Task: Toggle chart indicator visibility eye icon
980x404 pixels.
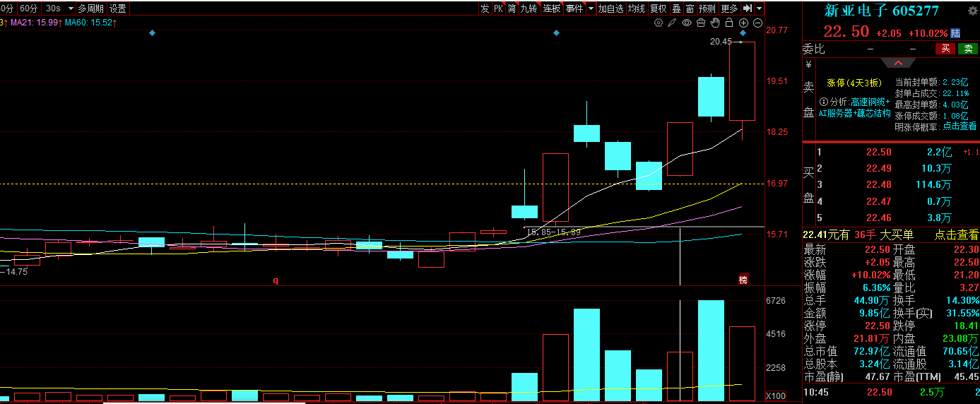Action: click(x=686, y=23)
